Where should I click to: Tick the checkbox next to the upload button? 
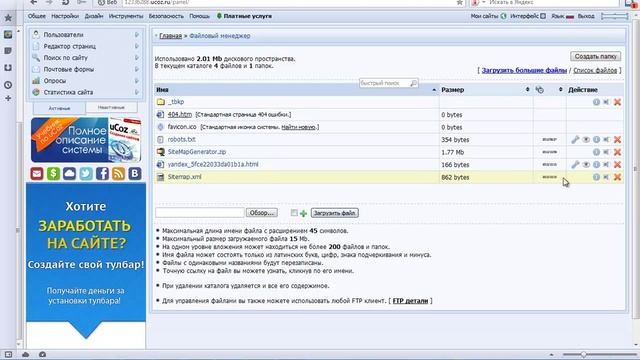click(294, 213)
